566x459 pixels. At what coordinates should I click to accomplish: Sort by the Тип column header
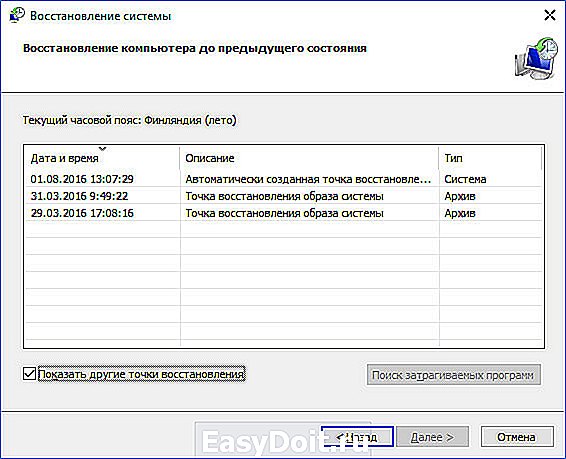coord(490,158)
